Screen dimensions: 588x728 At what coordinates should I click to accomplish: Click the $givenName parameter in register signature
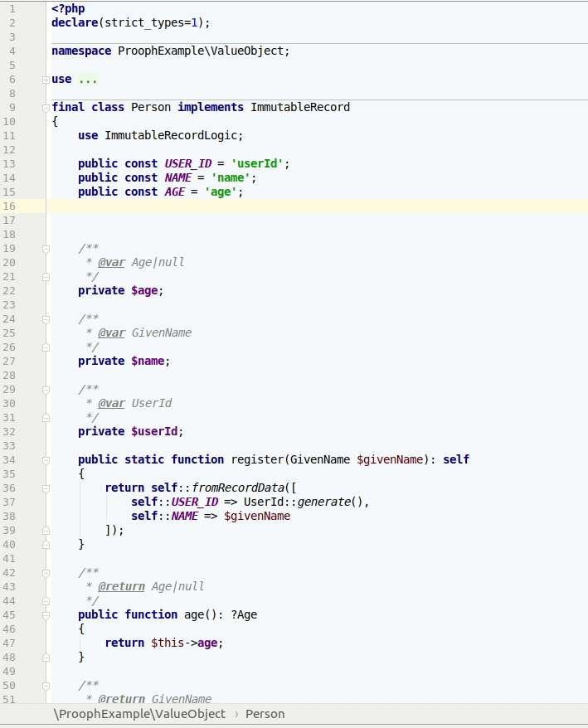(x=390, y=459)
